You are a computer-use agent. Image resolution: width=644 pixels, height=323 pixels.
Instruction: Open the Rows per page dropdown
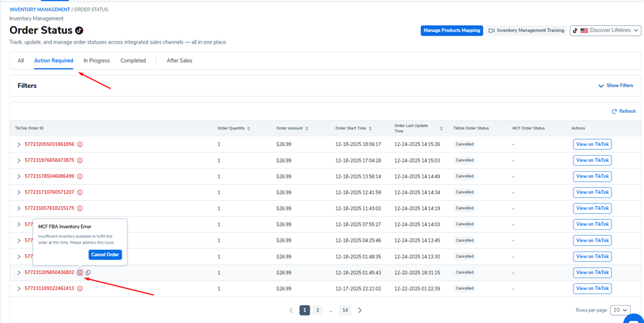620,310
